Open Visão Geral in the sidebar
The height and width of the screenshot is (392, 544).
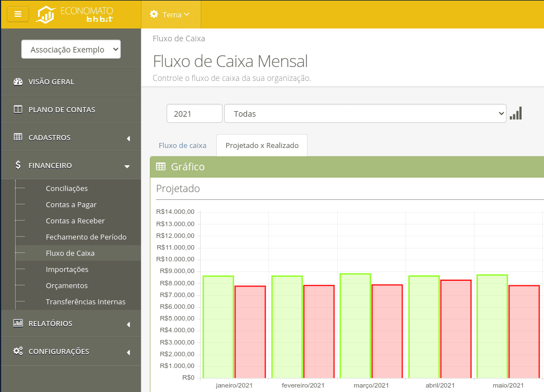click(71, 82)
